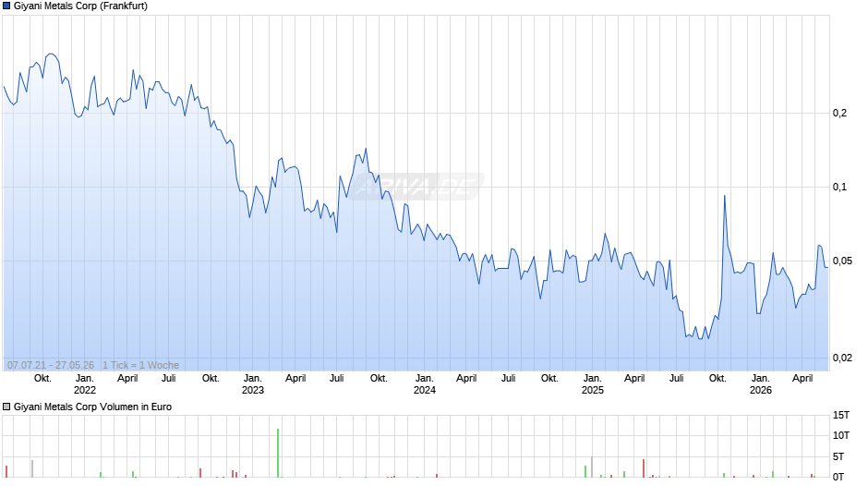Click the text 1 Tick = 1 Woche
The width and height of the screenshot is (868, 486).
pyautogui.click(x=140, y=365)
